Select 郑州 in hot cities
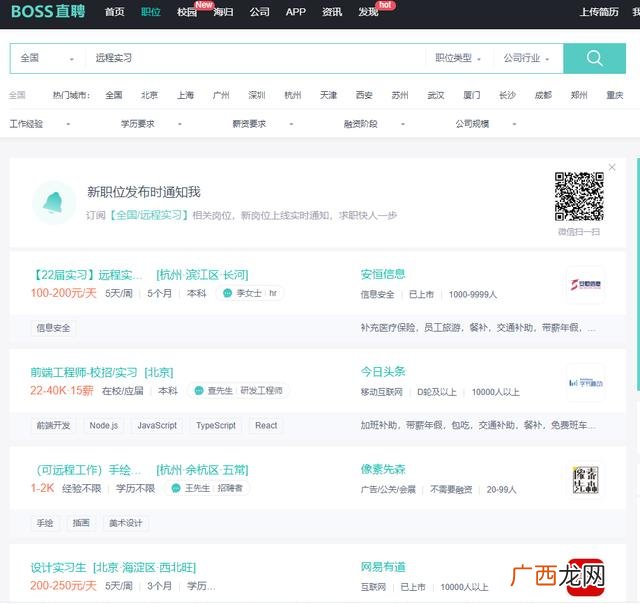Screen dimensions: 640x604 579,95
